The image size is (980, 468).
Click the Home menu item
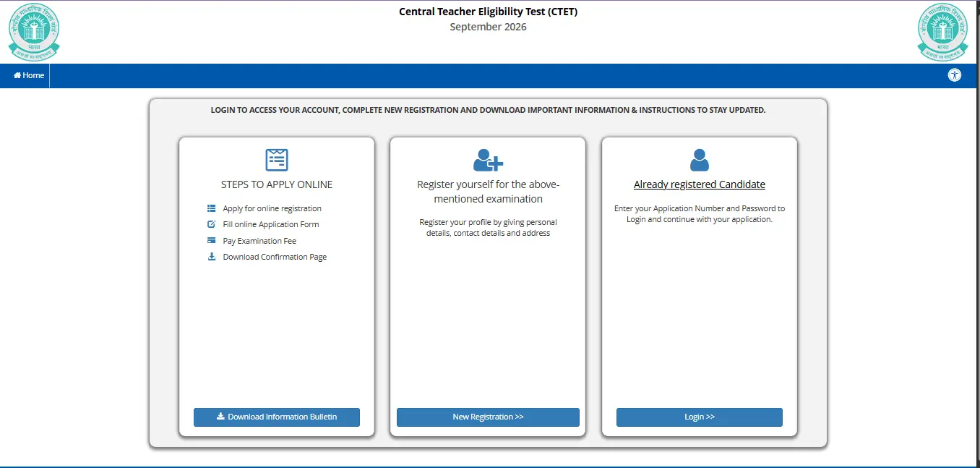click(x=29, y=75)
